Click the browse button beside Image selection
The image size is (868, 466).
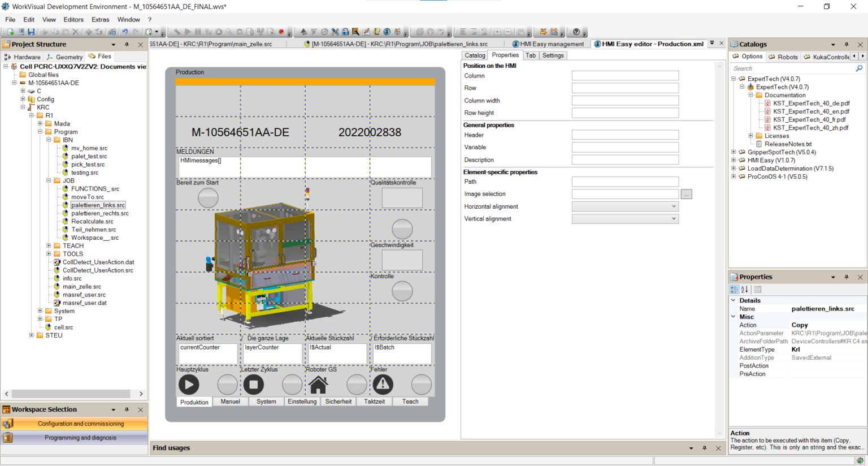(687, 194)
